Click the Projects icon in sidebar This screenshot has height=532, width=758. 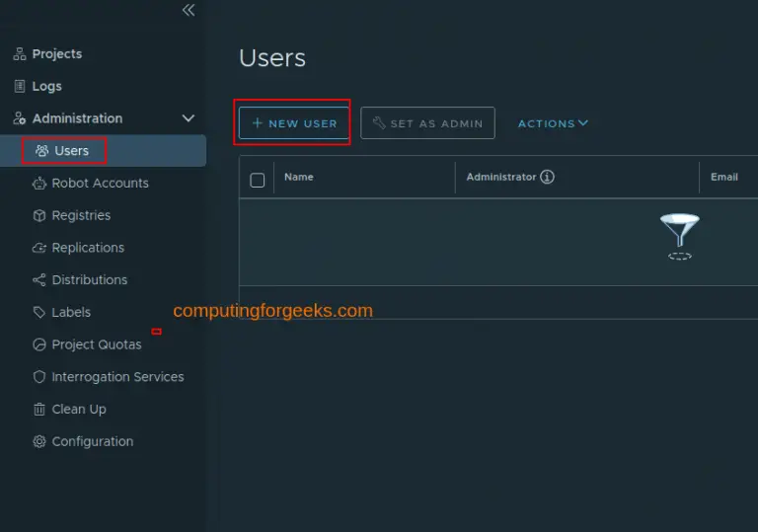tap(20, 54)
